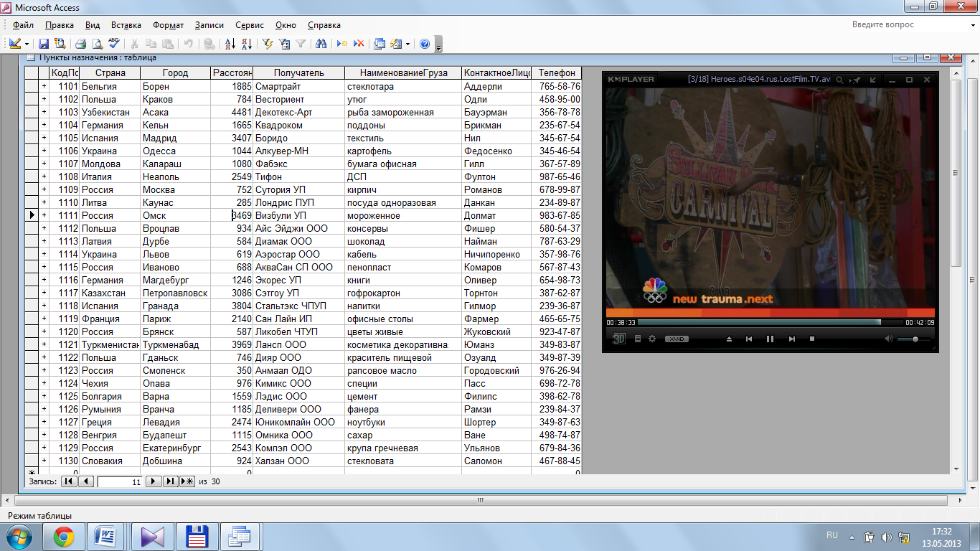Click the cell containing Декотекс-Арт
The width and height of the screenshot is (980, 551).
(x=298, y=112)
